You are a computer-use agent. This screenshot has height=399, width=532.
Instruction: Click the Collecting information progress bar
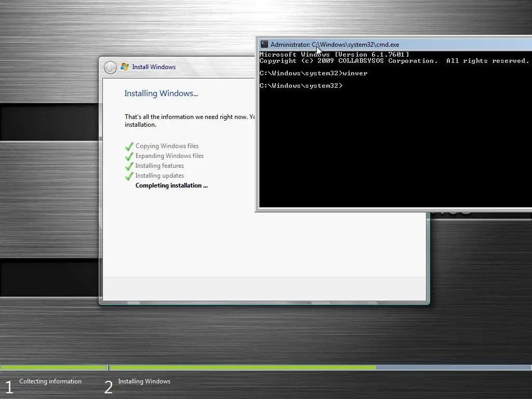coord(54,367)
